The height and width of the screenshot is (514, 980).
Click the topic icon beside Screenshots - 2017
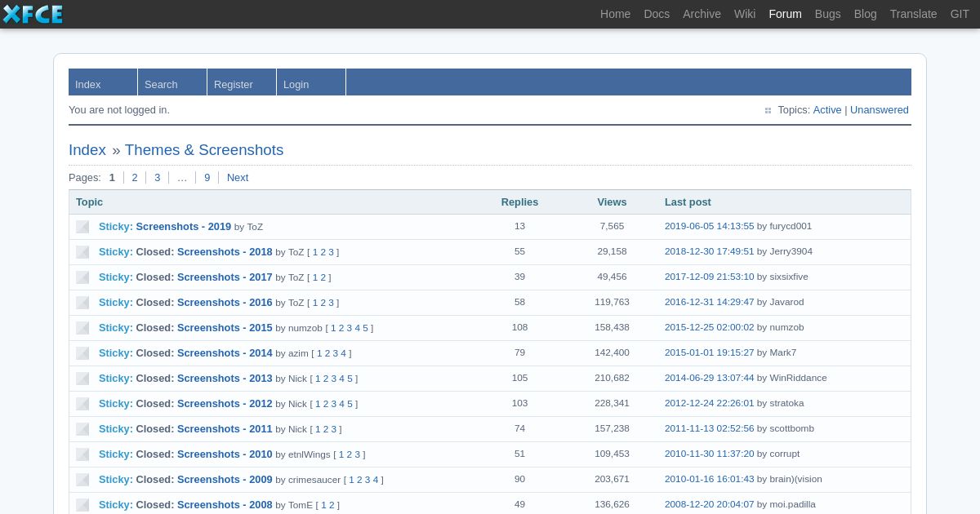(x=82, y=277)
